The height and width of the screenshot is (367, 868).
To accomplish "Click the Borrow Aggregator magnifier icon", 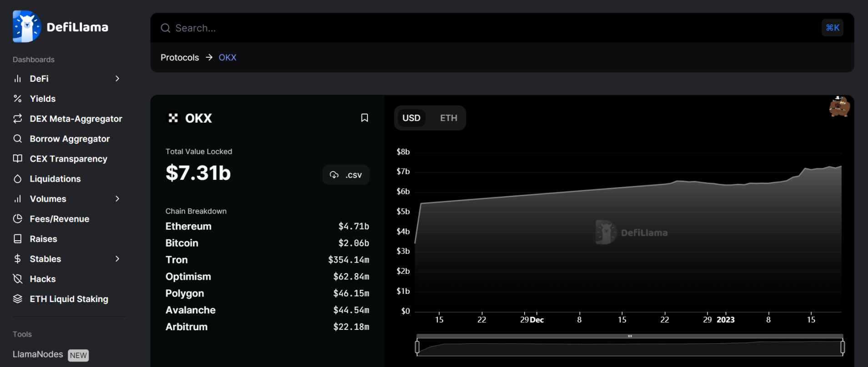I will click(18, 139).
